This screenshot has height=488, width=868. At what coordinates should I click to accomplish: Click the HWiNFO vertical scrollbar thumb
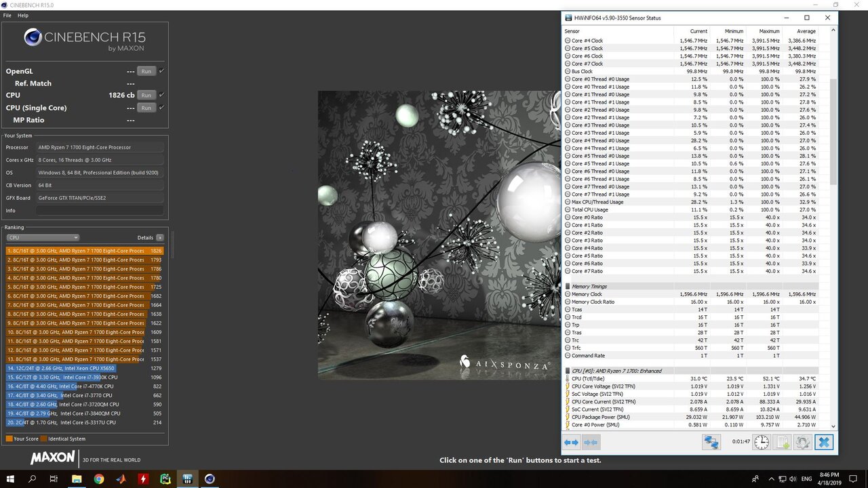pos(834,131)
